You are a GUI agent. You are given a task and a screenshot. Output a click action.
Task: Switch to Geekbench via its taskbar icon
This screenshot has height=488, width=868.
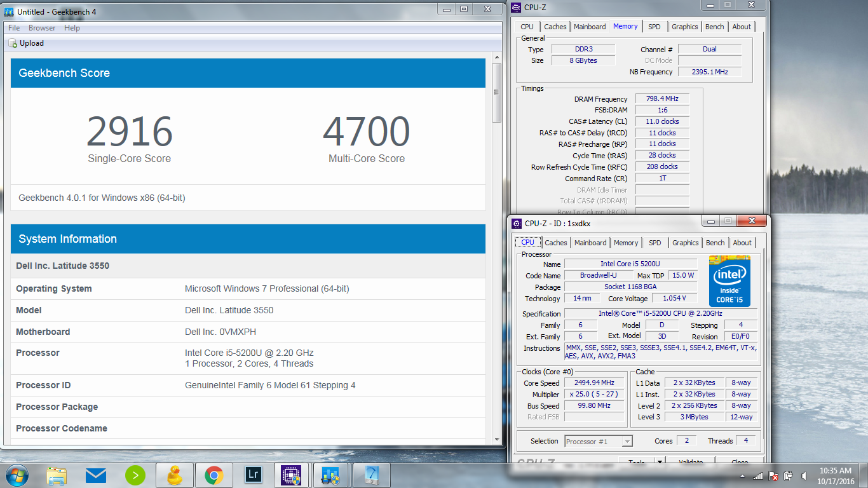click(x=331, y=475)
